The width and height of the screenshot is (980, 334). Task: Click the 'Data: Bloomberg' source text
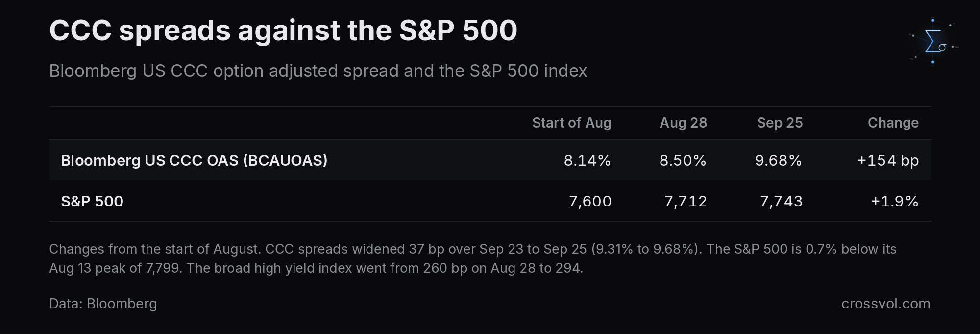tap(103, 304)
